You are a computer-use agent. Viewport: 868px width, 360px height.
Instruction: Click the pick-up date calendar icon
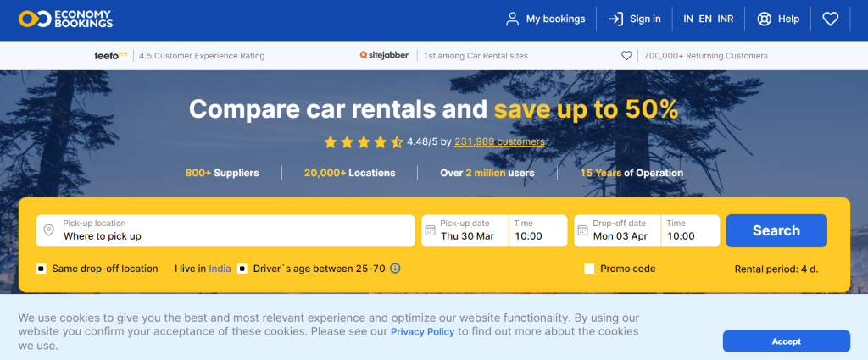pos(430,230)
